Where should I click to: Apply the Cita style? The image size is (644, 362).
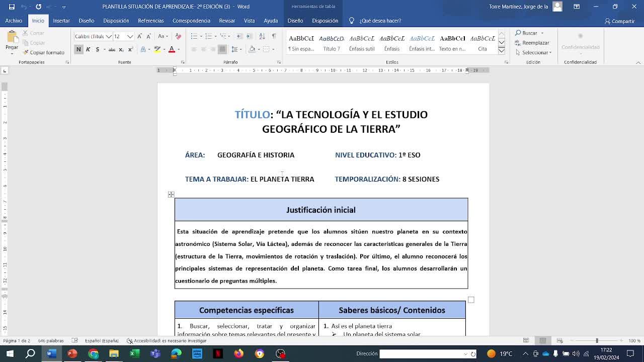coord(482,43)
